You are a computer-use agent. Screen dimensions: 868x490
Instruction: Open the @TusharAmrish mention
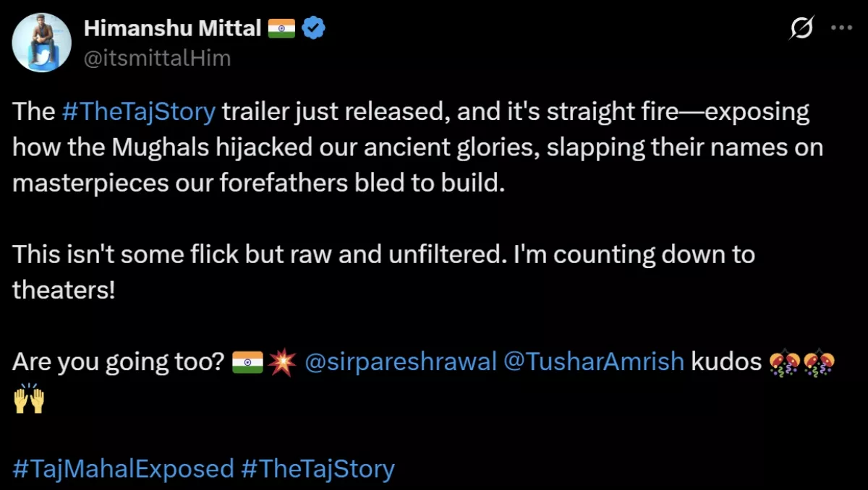tap(593, 361)
